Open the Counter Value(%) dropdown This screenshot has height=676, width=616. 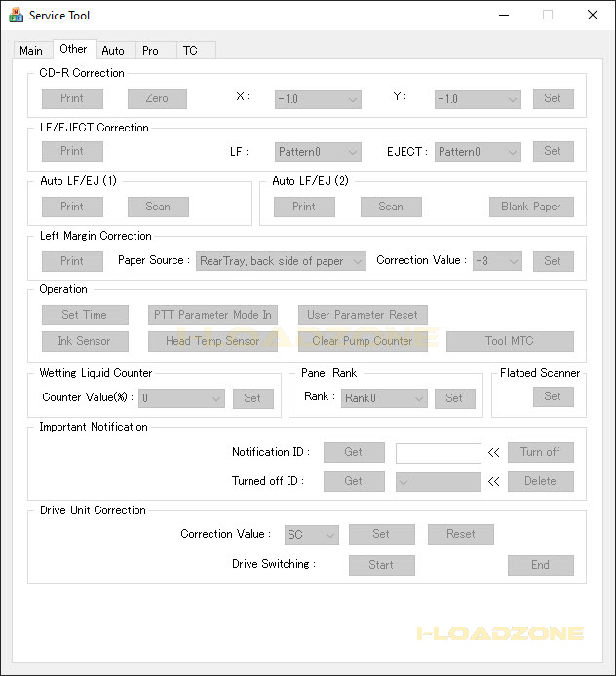[x=181, y=398]
